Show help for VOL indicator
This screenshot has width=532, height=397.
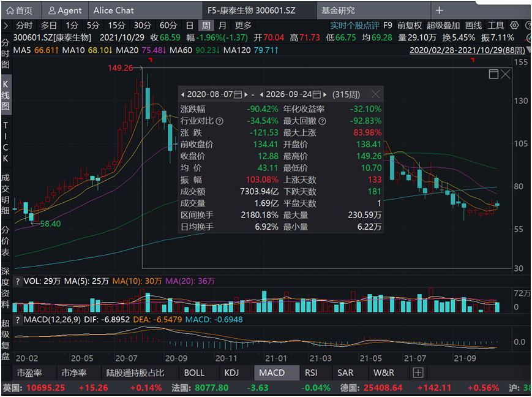[18, 281]
